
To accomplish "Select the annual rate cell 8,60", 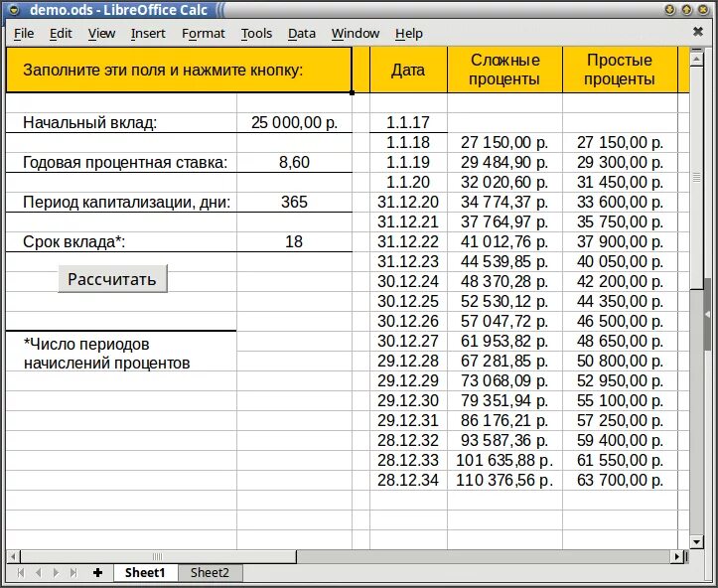I will click(x=294, y=162).
